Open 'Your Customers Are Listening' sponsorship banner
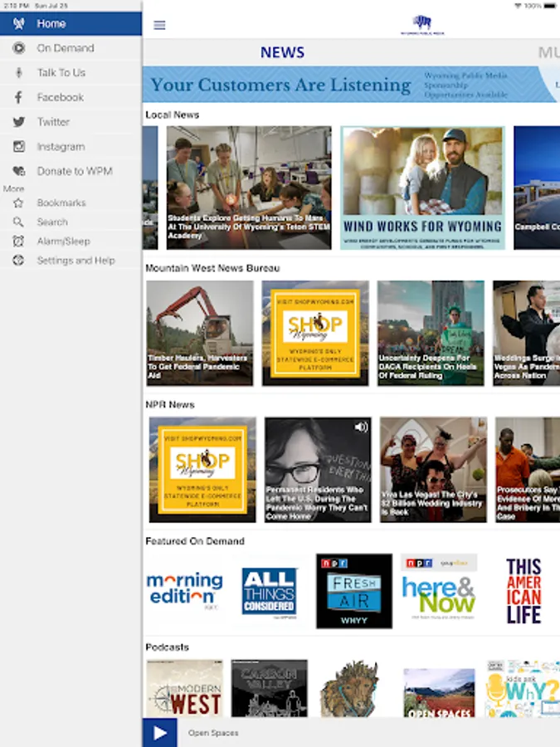 (351, 85)
